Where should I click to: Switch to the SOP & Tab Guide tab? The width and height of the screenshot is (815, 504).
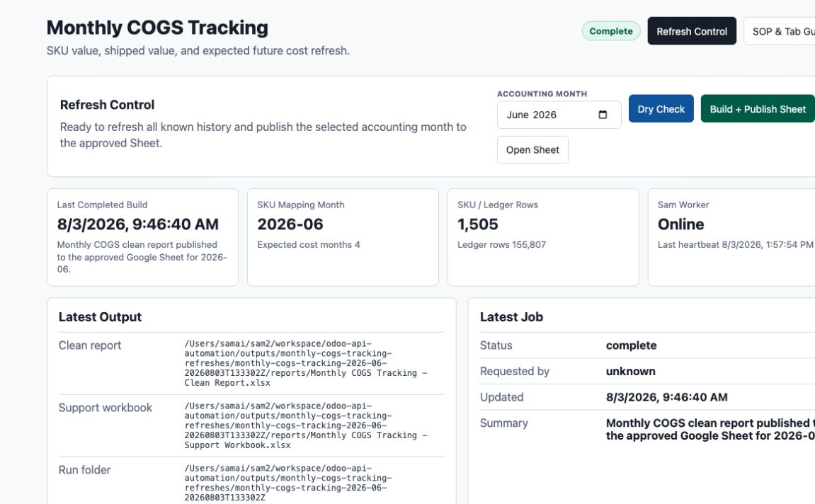point(780,31)
